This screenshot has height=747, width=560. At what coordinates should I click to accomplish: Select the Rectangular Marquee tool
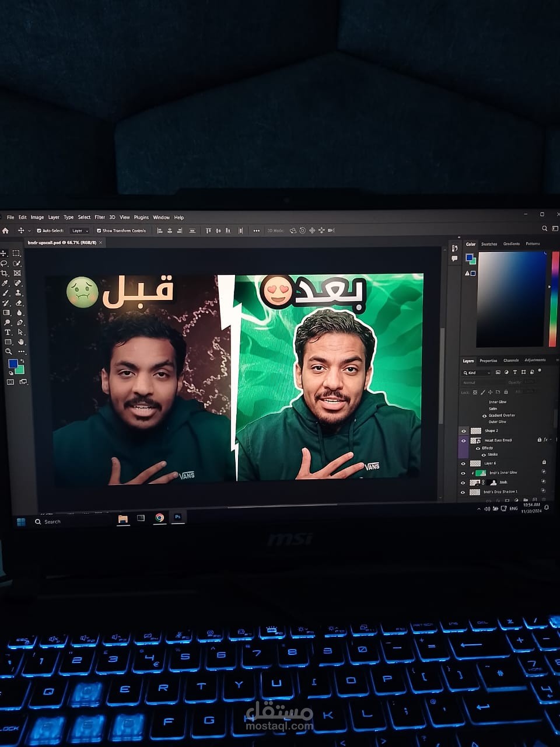pos(17,253)
